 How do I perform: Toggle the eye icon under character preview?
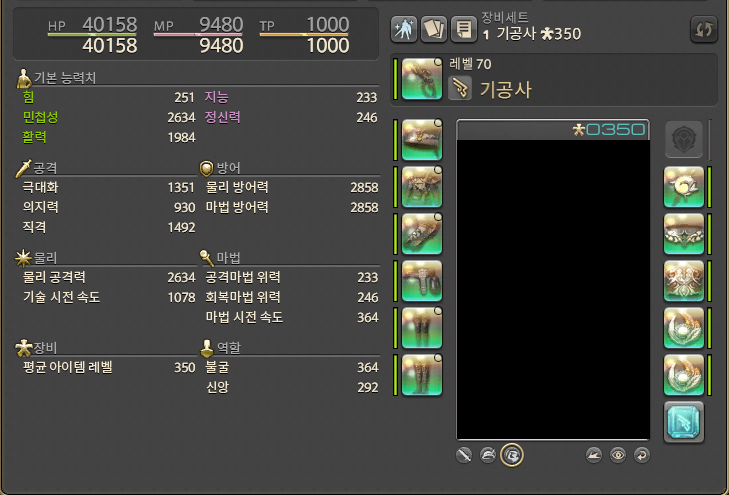coord(617,455)
